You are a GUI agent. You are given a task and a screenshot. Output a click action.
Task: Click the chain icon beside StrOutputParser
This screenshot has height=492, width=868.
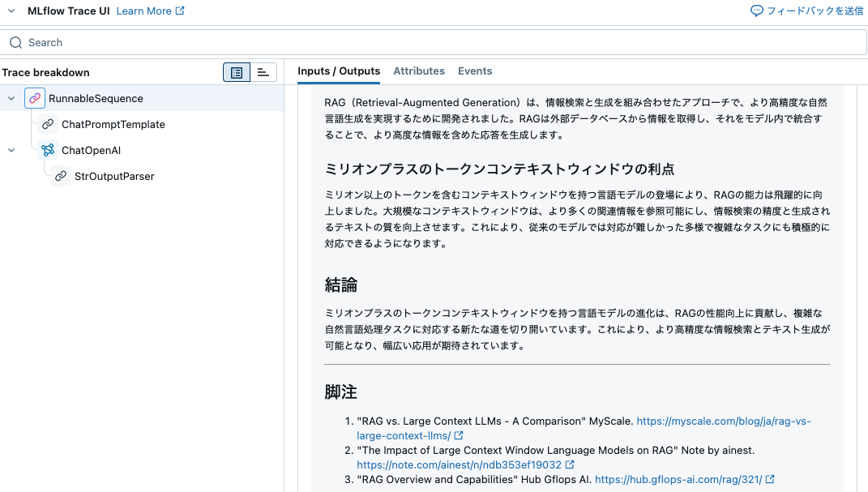pyautogui.click(x=60, y=176)
